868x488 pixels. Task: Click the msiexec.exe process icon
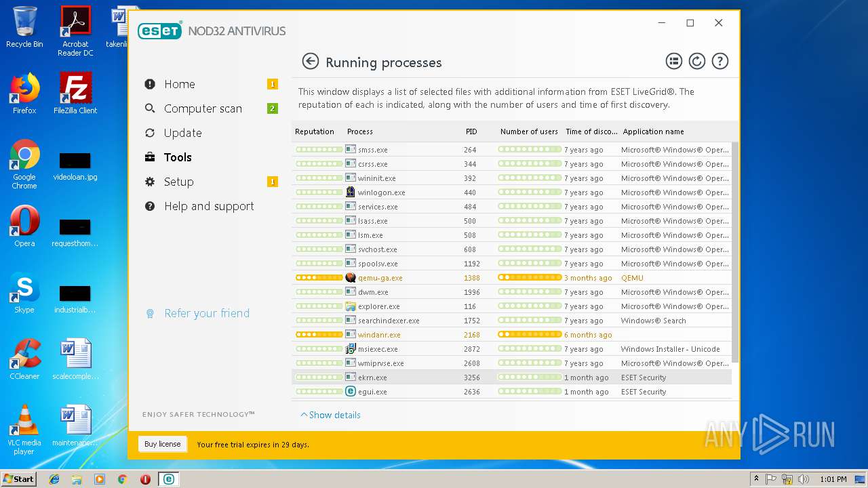pyautogui.click(x=351, y=349)
